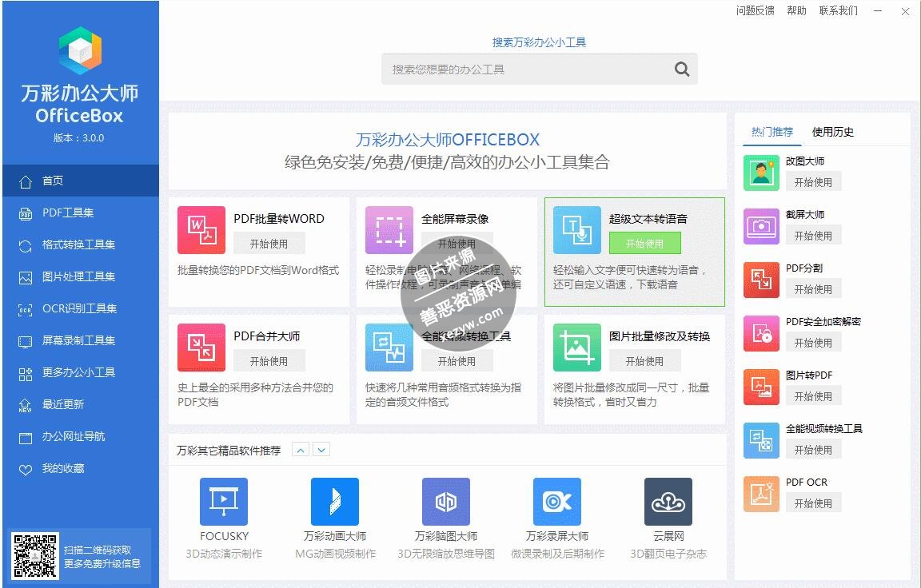Image resolution: width=921 pixels, height=588 pixels.
Task: Start using 超级文本转语音 via green button
Action: pyautogui.click(x=645, y=243)
